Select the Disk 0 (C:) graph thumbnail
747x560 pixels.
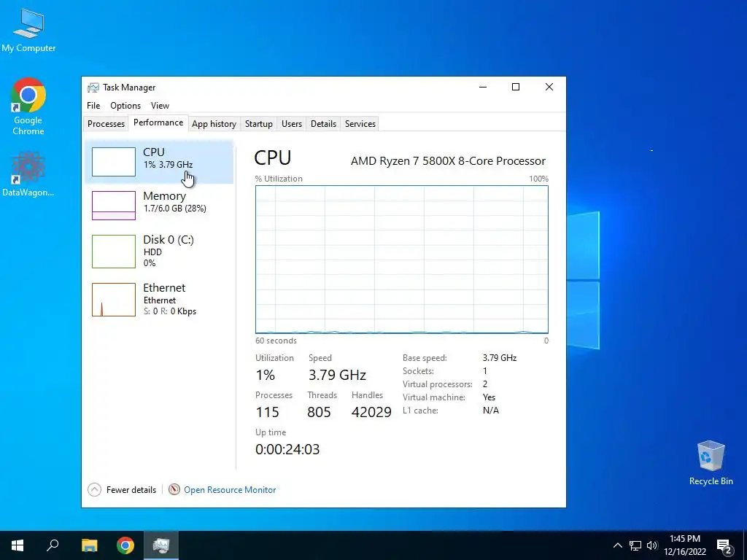[x=113, y=252]
